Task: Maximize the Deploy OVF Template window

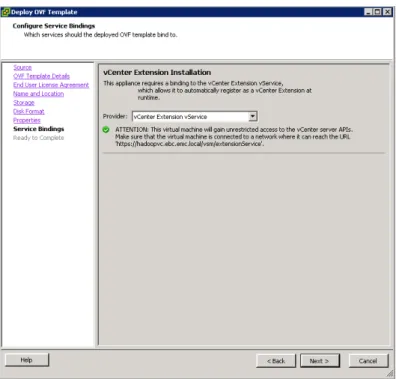Action: point(377,12)
